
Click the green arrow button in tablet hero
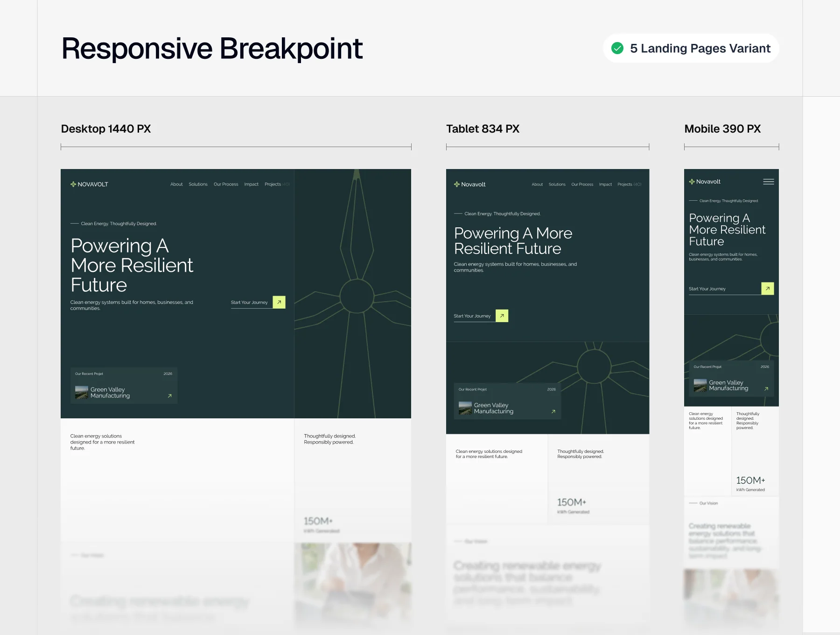(x=502, y=316)
